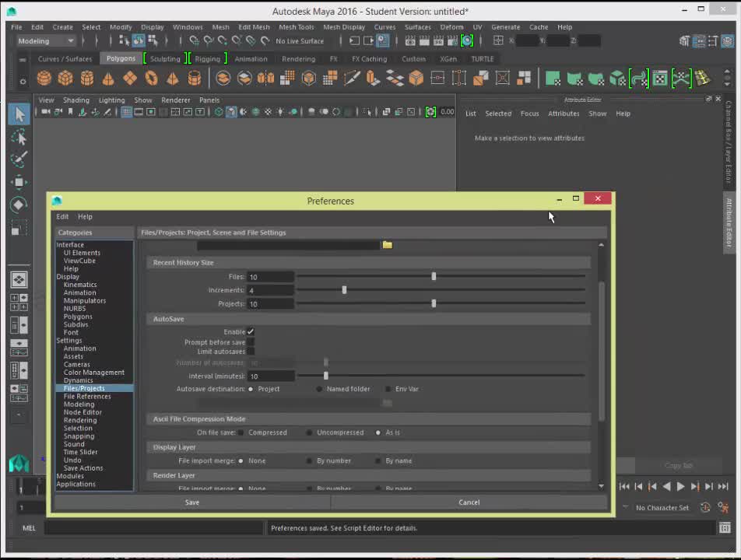Open the folder browser icon in Preferences
This screenshot has width=741, height=560.
(388, 244)
